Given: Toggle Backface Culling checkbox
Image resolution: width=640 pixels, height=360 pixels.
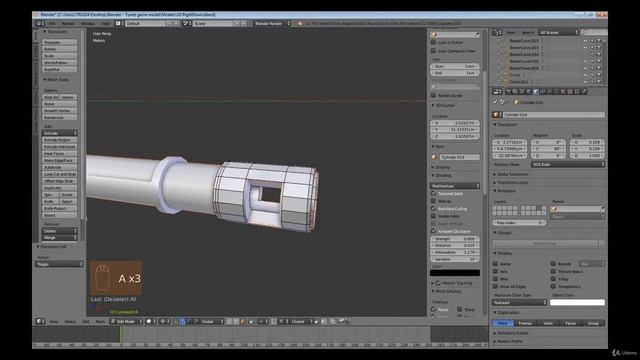Looking at the screenshot, I should tap(433, 209).
